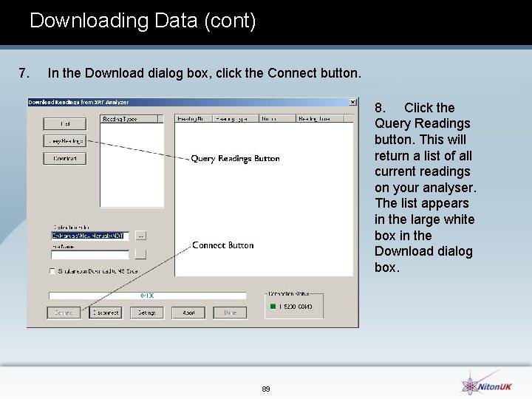Image resolution: width=532 pixels, height=399 pixels.
Task: Click the File Name input field
Action: point(90,254)
